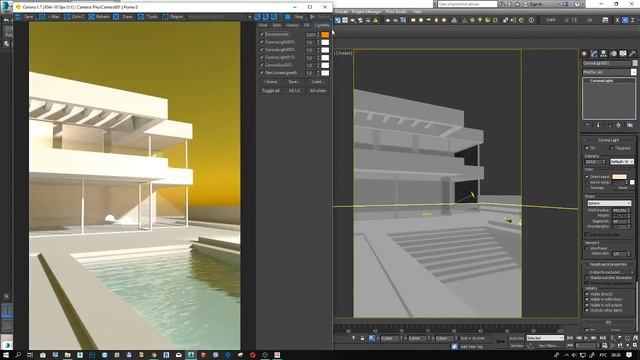Open the Hierarchy panel tab
This screenshot has height=360, width=640.
click(x=604, y=53)
